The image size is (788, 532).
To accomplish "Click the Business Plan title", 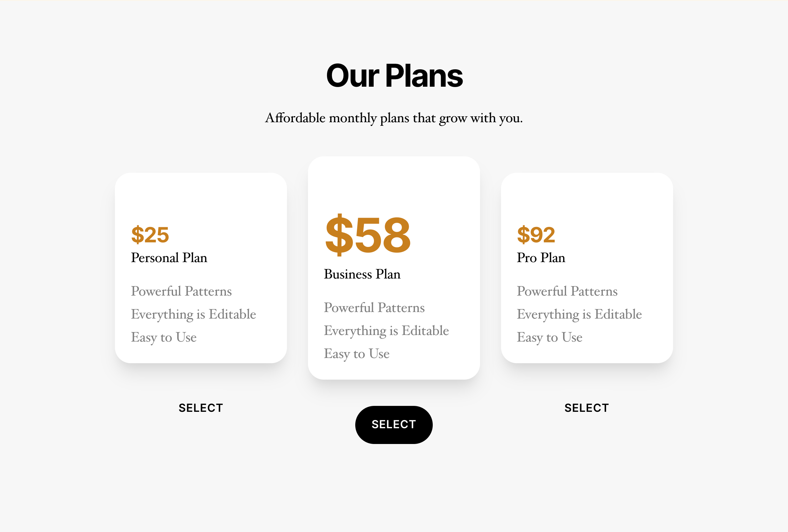I will click(x=362, y=274).
